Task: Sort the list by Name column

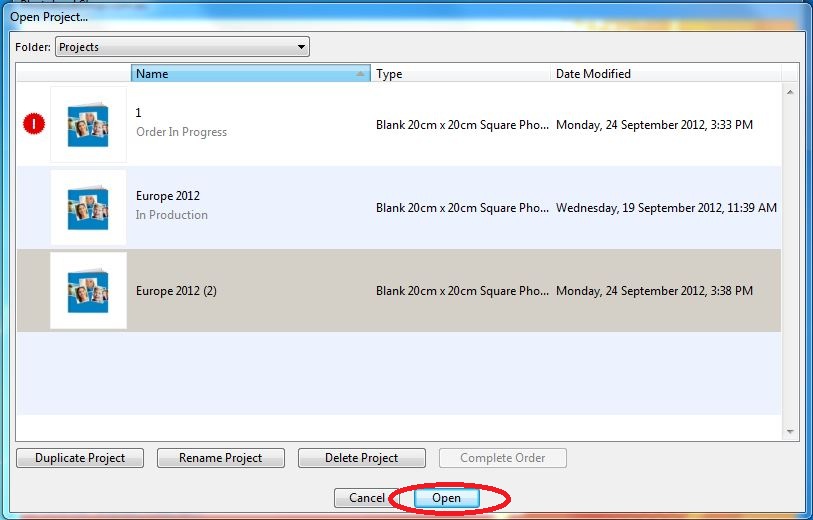Action: click(250, 74)
